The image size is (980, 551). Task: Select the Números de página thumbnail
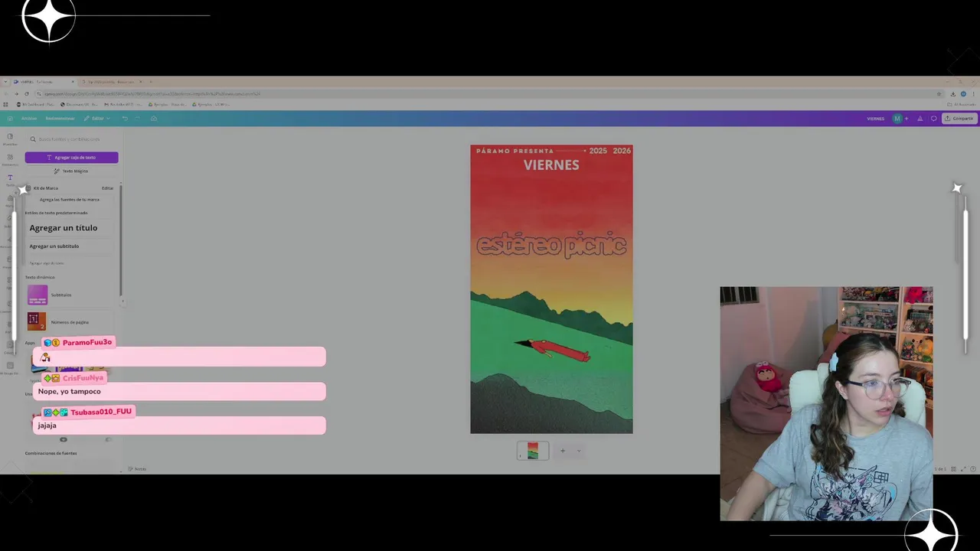point(38,322)
